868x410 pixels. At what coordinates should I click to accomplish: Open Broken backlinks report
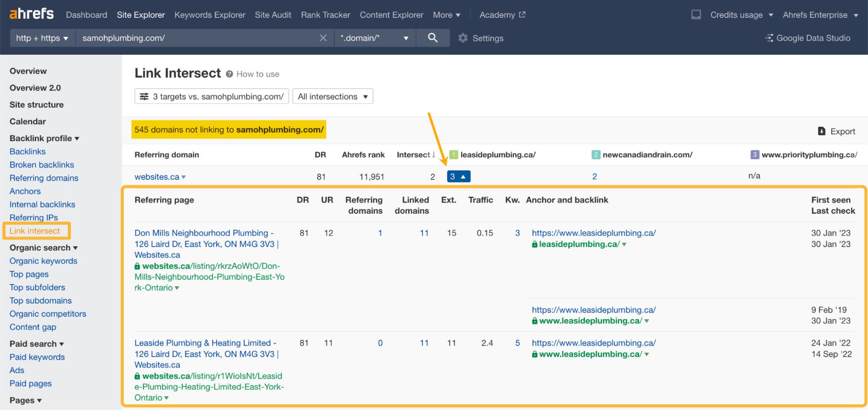pos(42,165)
